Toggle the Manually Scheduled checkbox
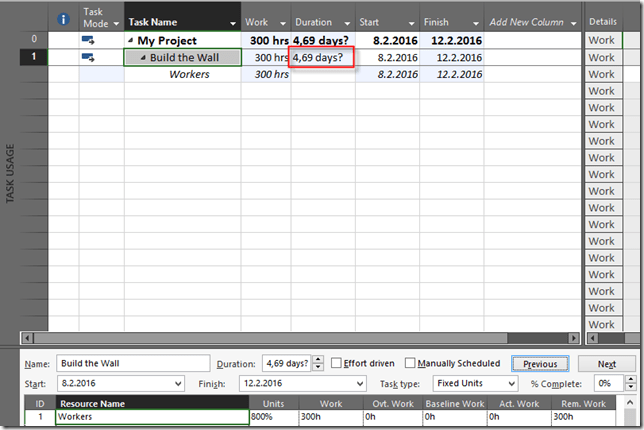 411,364
